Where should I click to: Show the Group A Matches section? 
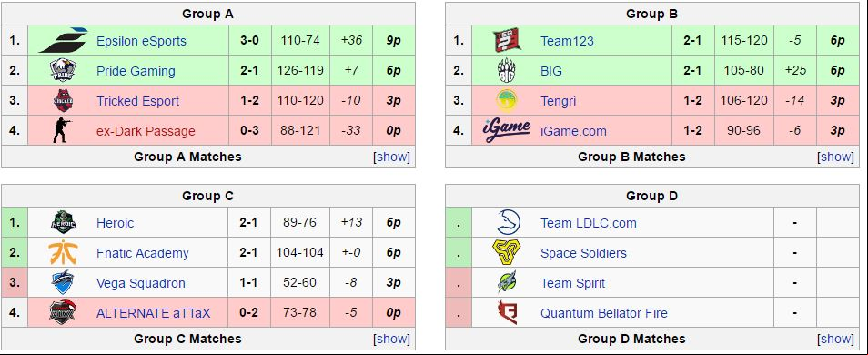[392, 157]
